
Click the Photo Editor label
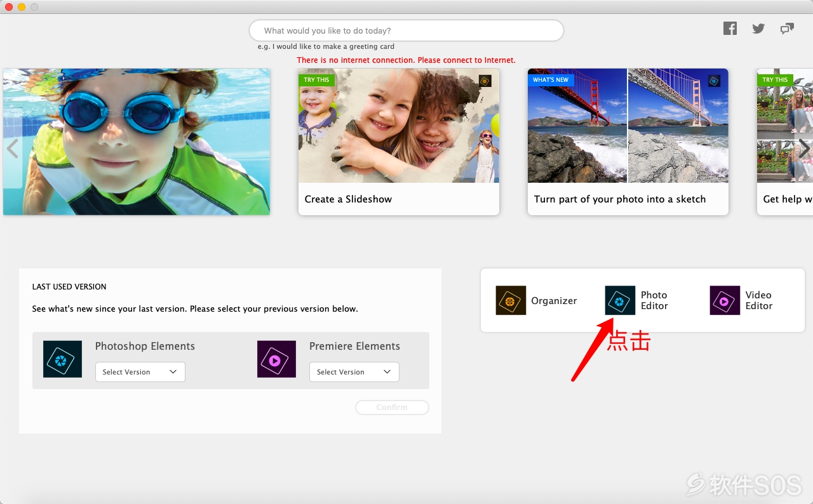click(x=654, y=300)
